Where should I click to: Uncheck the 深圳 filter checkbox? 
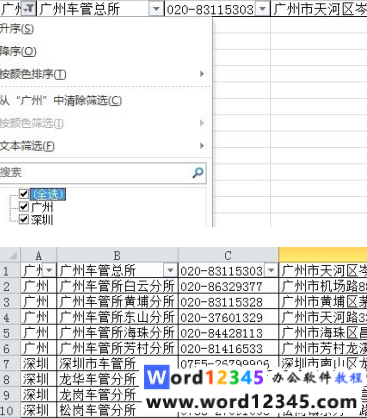click(24, 219)
